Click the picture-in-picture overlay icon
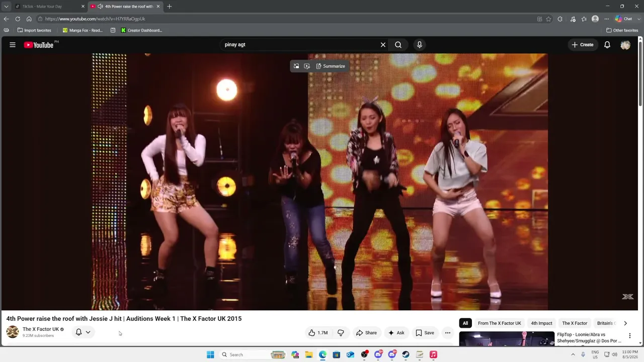Screen dimensions: 644x362 tap(296, 66)
